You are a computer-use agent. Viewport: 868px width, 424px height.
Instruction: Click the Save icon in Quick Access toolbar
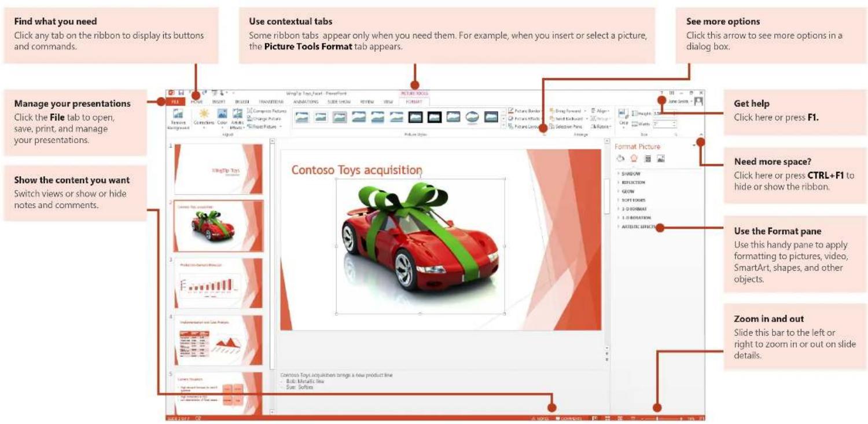[x=181, y=93]
